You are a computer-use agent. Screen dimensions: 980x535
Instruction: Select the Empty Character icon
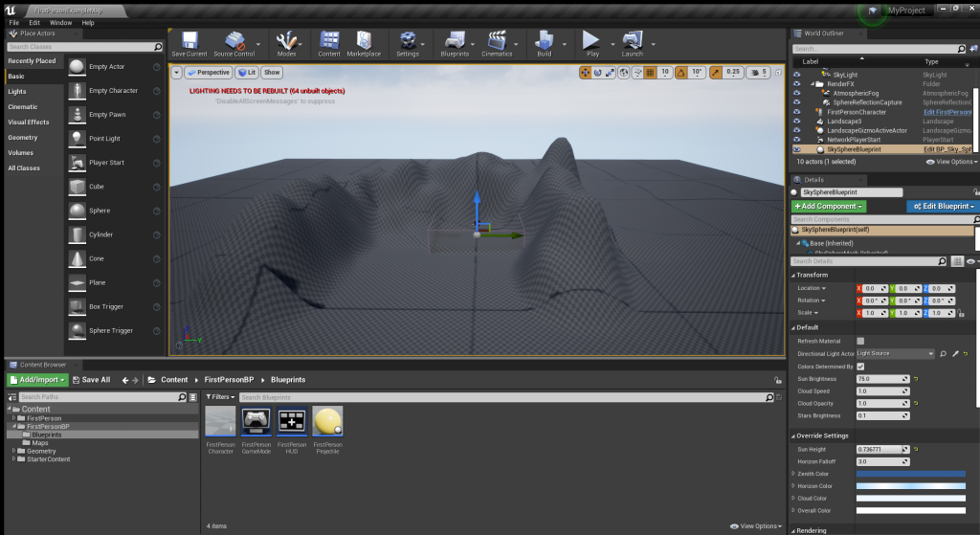77,91
